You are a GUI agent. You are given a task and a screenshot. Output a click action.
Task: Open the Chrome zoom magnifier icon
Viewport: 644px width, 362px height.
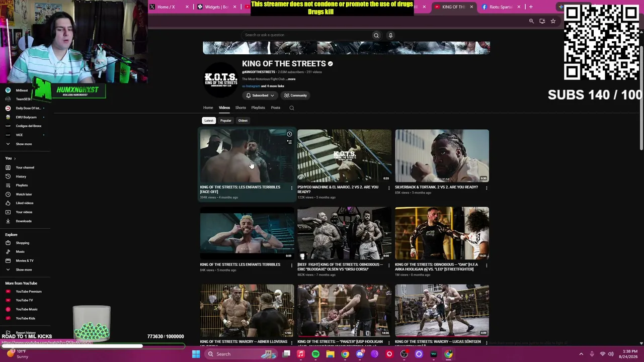coord(531,21)
